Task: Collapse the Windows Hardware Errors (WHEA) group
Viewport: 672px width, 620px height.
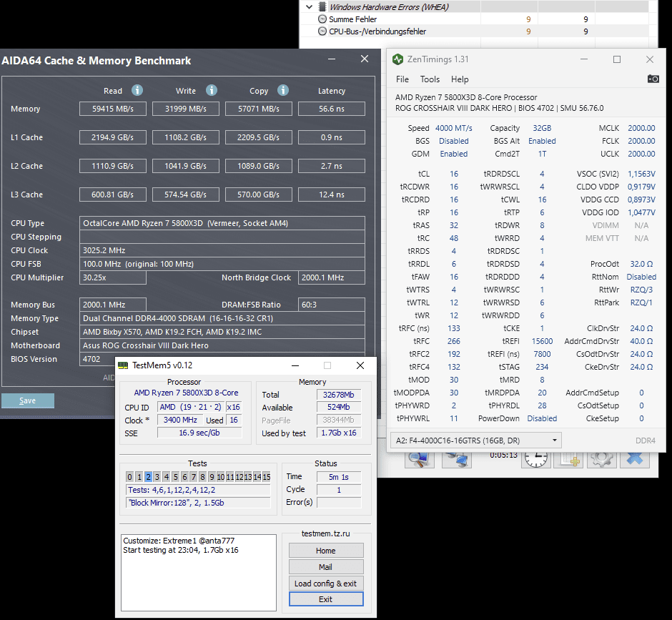Action: coord(310,7)
